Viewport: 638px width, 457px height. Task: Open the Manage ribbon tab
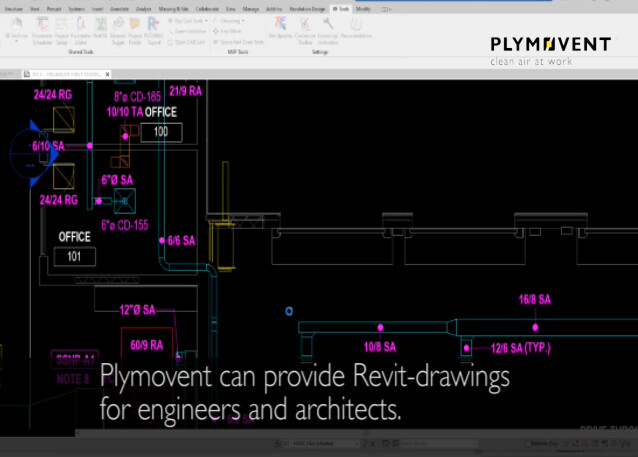coord(251,9)
